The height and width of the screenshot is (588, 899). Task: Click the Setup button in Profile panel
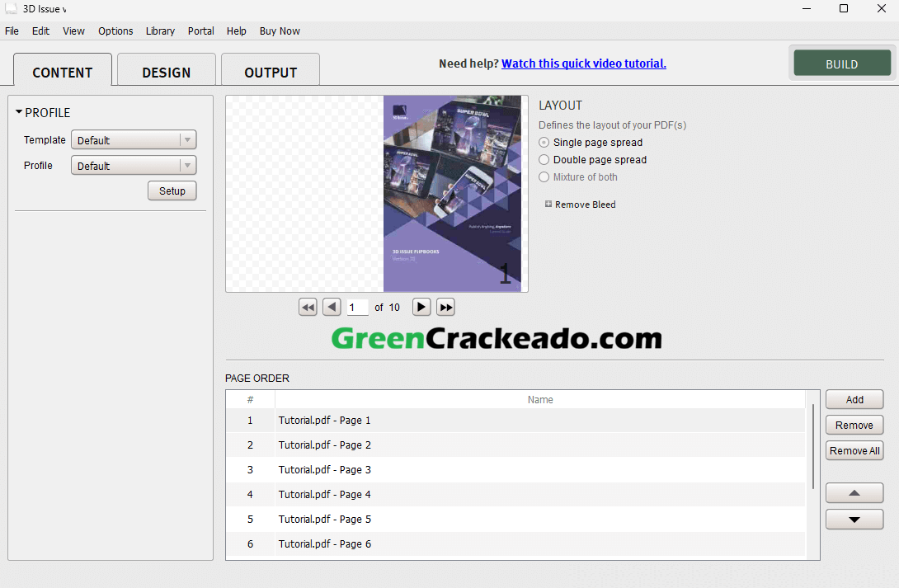[172, 191]
